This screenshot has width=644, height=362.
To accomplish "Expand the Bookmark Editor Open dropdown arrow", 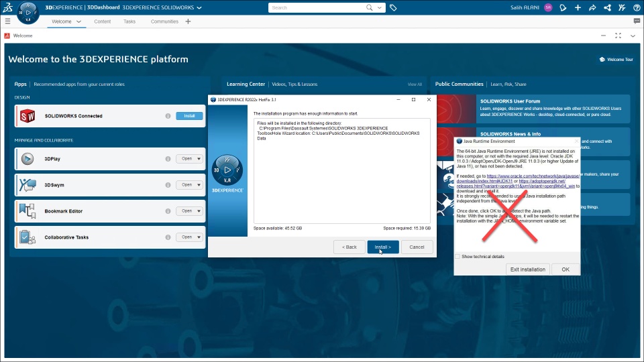I will (199, 210).
